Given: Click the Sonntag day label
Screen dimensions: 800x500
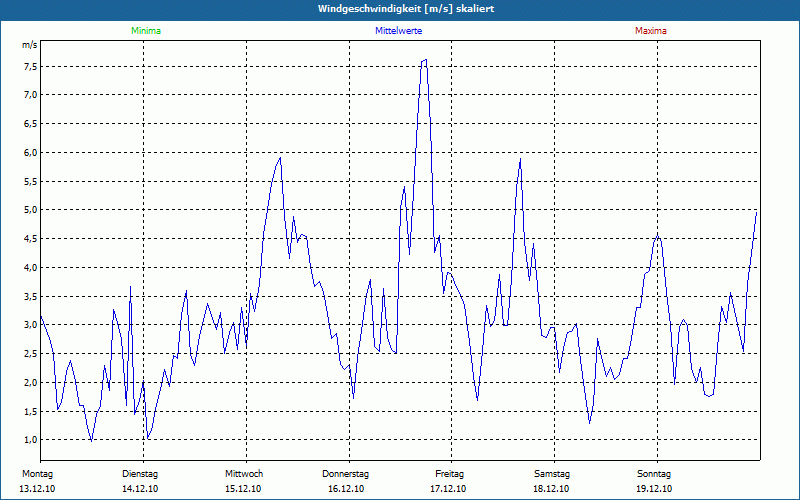Looking at the screenshot, I should (654, 474).
